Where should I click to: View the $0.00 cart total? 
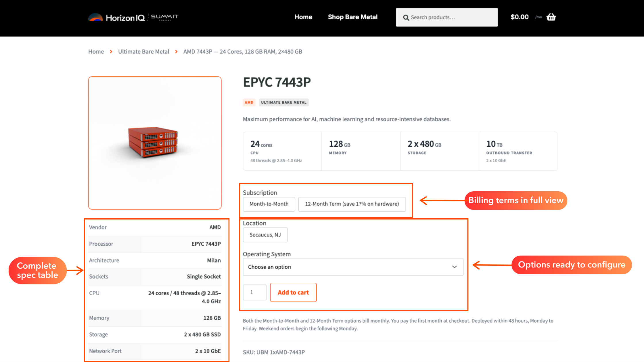pos(520,17)
